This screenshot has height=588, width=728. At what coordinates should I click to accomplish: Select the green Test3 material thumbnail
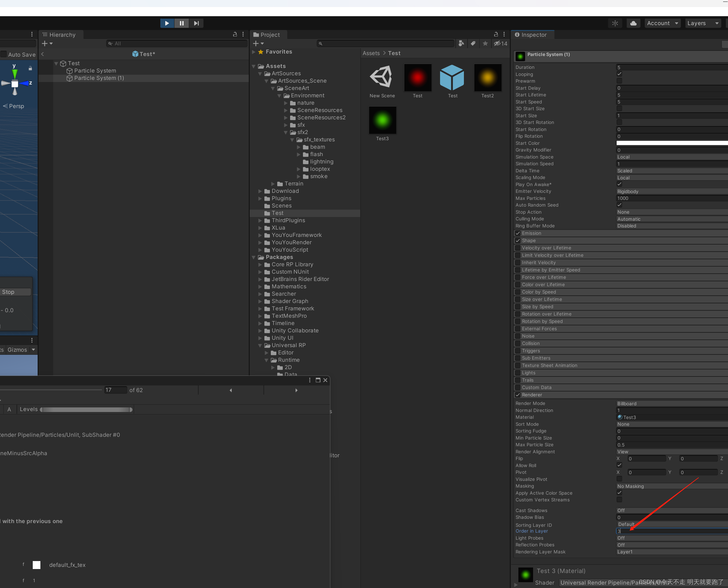(x=382, y=120)
